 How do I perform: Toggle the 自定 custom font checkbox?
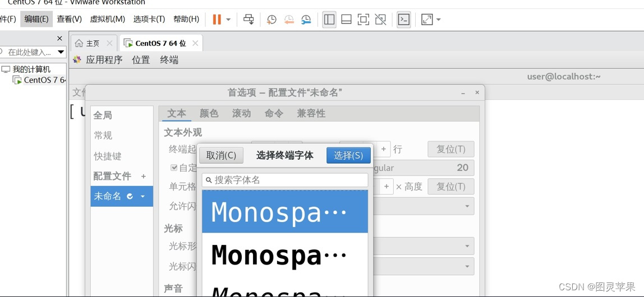click(174, 168)
